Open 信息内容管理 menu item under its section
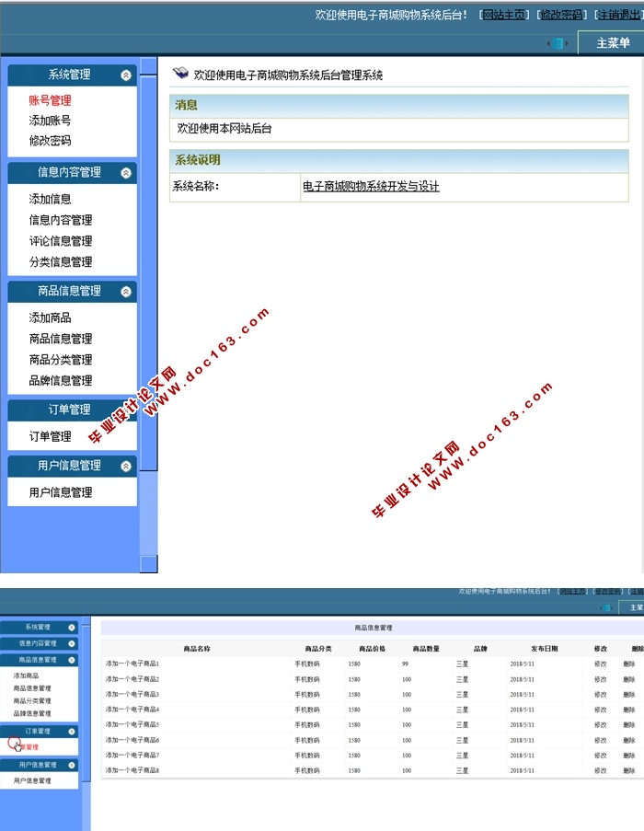This screenshot has width=644, height=831. click(x=61, y=220)
